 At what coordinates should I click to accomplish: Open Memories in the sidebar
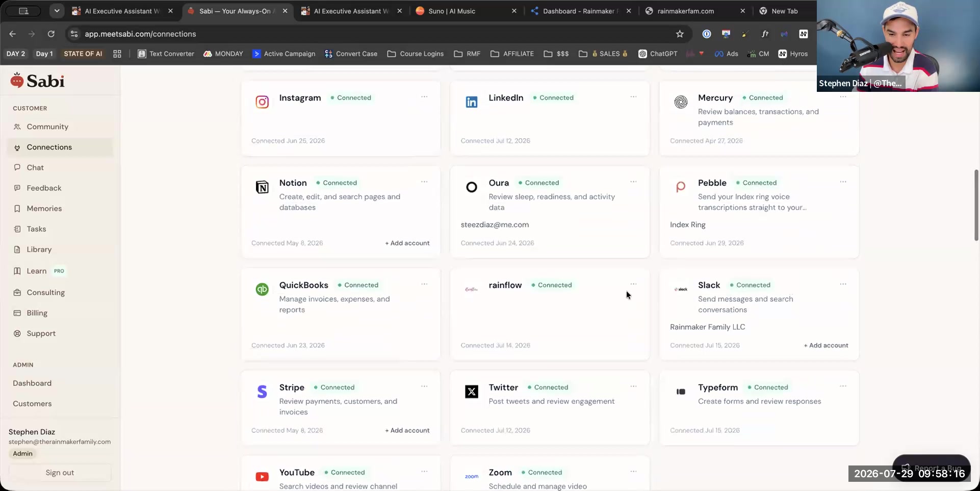click(x=60, y=208)
